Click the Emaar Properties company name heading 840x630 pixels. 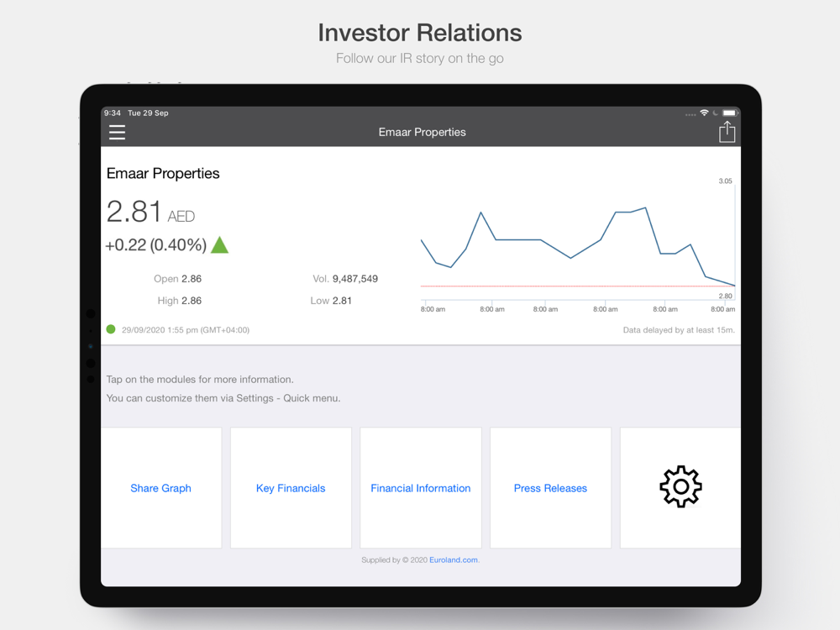pyautogui.click(x=163, y=173)
